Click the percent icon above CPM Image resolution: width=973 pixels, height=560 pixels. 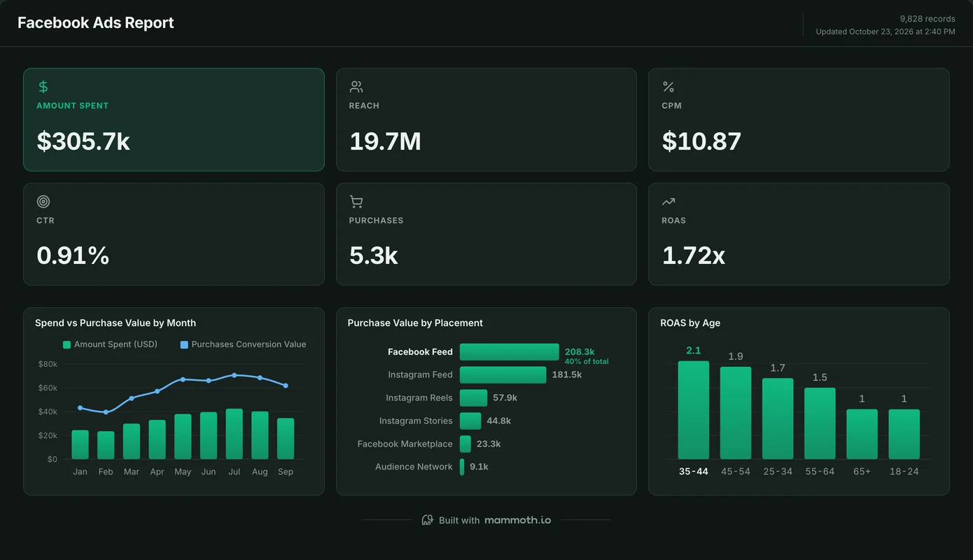[x=668, y=87]
